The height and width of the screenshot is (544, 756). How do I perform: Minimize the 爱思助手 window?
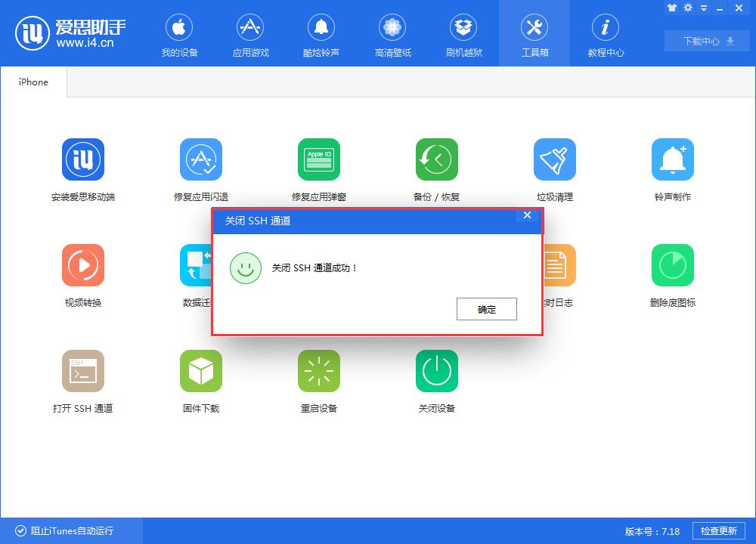pyautogui.click(x=720, y=8)
